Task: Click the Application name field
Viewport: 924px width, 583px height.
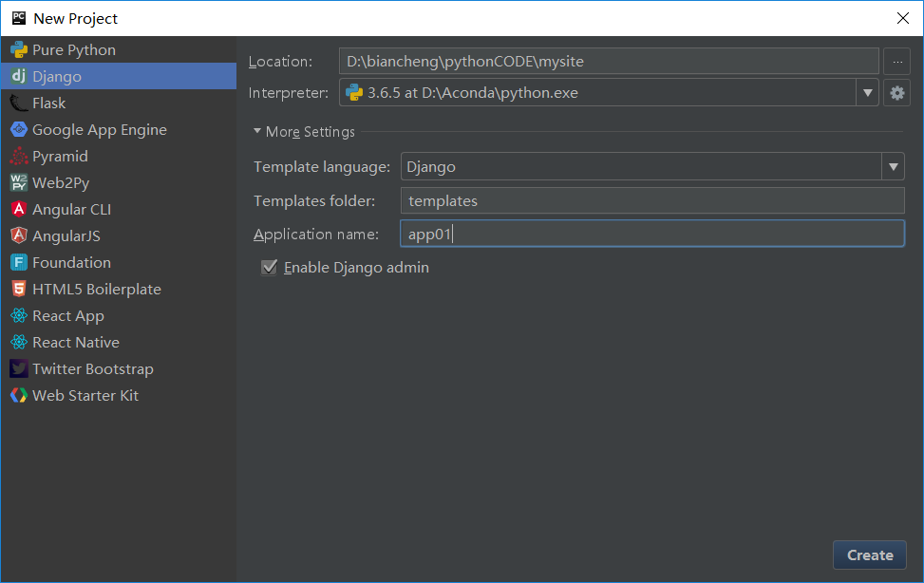Action: (652, 234)
